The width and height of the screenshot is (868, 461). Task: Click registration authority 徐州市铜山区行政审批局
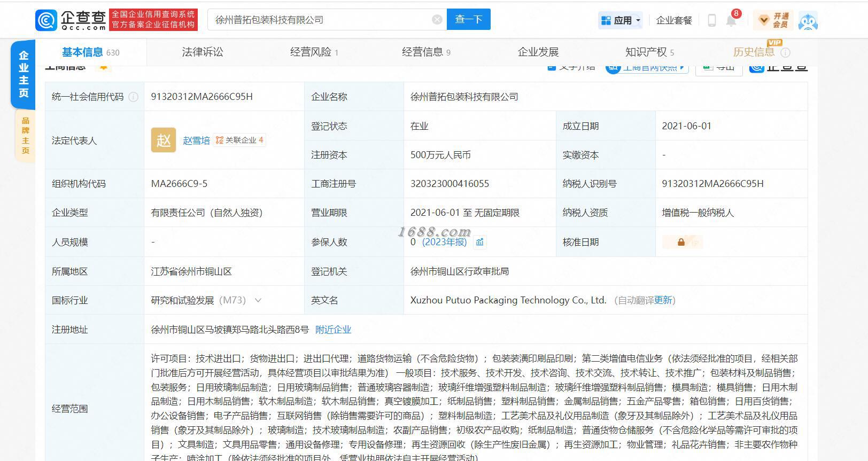(460, 271)
